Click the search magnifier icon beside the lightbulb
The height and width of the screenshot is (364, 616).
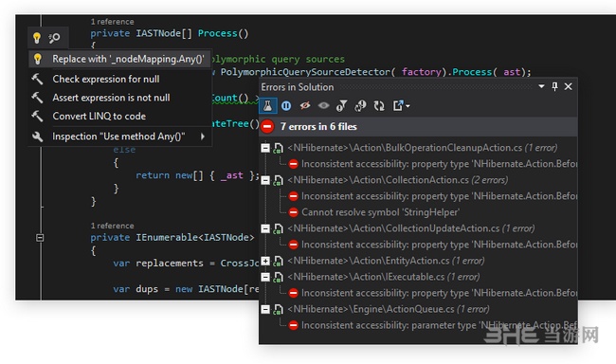click(x=54, y=38)
